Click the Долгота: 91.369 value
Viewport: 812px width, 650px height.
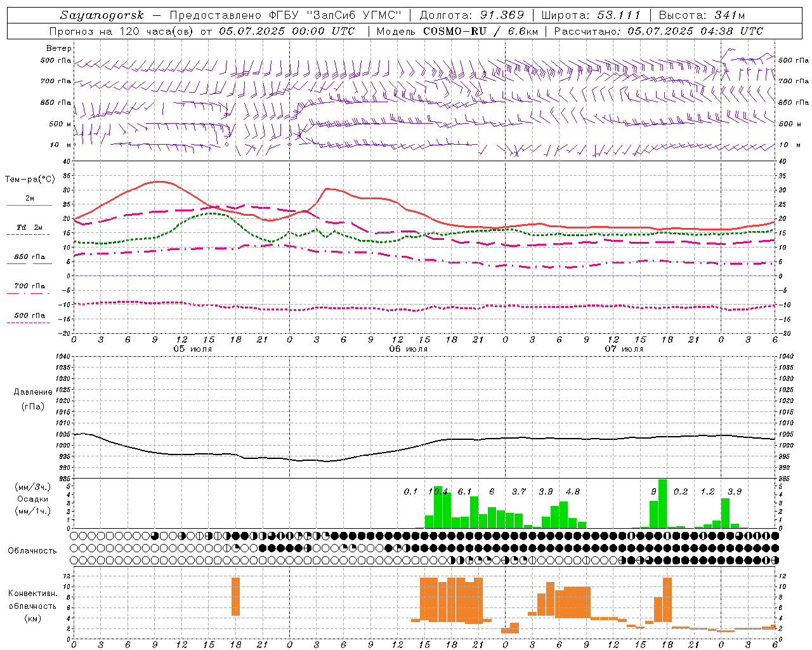[x=472, y=15]
